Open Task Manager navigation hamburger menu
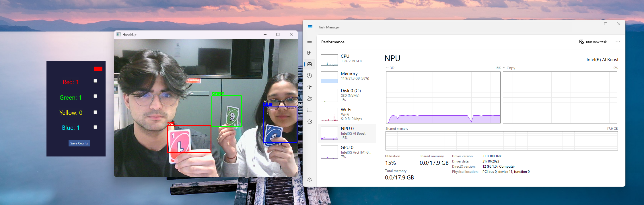Viewport: 644px width, 205px height. point(310,42)
